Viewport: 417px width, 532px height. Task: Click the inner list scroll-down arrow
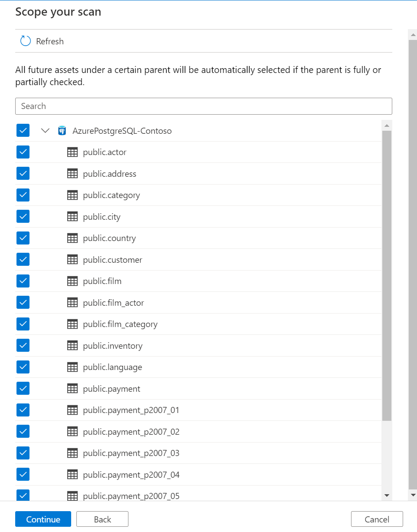click(387, 496)
